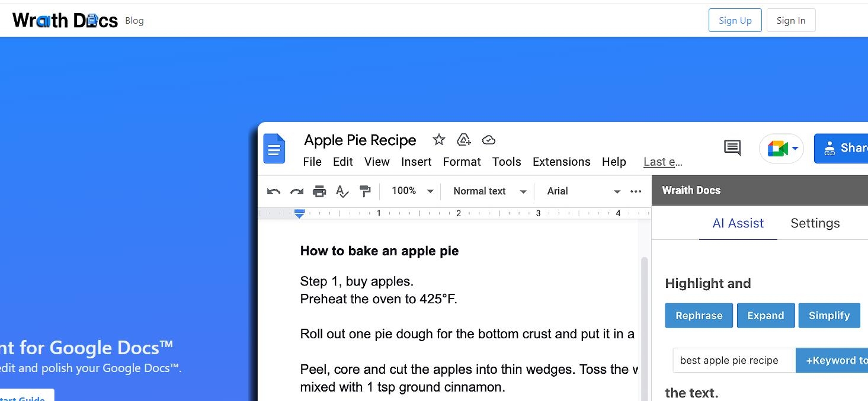Open the File menu

[x=312, y=162]
